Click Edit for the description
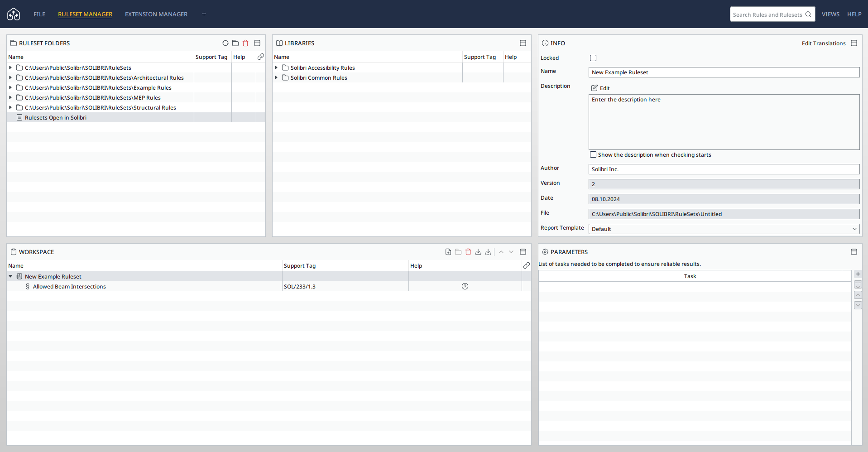The width and height of the screenshot is (868, 452). [600, 88]
